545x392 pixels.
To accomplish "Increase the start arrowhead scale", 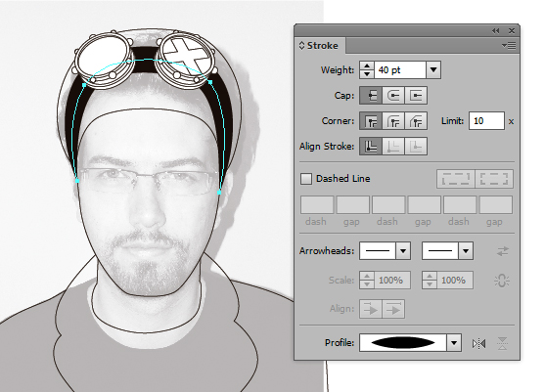I will [367, 277].
